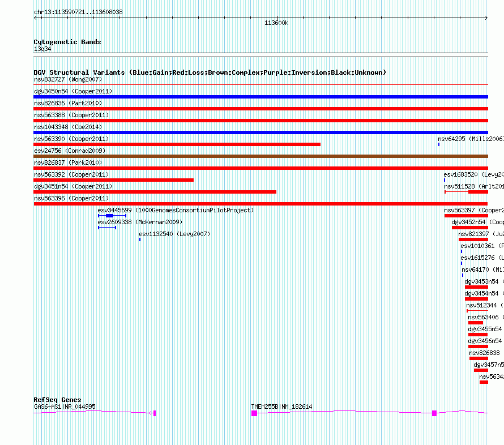Open the dgv3456n54 variant label
Image resolution: width=504 pixels, height=445 pixels.
click(x=485, y=341)
